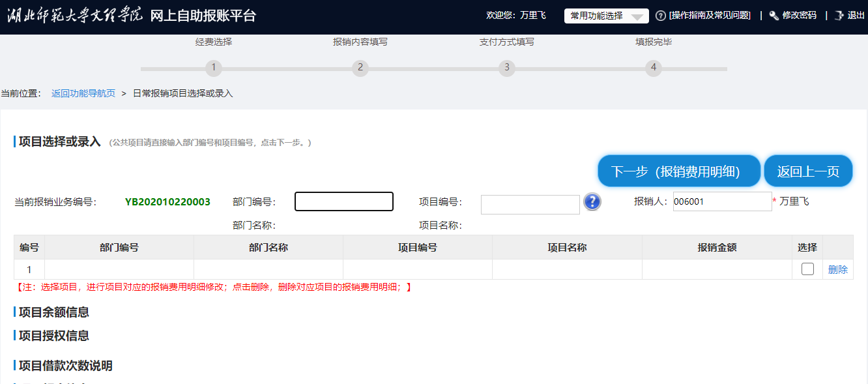Select the 报销人 field containing 006001
Screen dimensions: 868x384
722,202
